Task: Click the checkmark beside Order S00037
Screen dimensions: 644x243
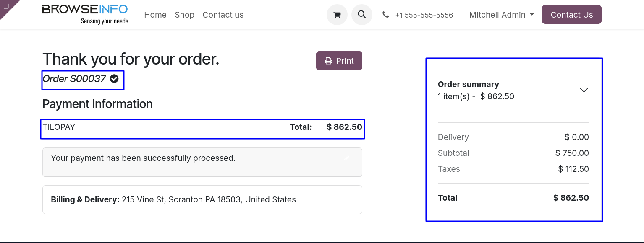Action: [x=114, y=78]
